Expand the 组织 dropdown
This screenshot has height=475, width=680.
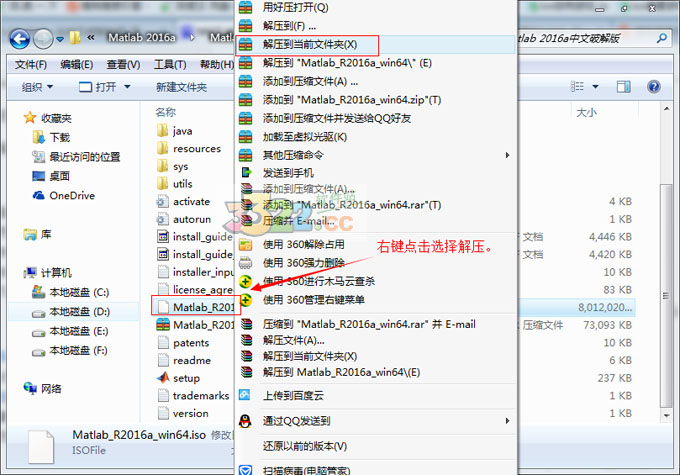pos(37,87)
